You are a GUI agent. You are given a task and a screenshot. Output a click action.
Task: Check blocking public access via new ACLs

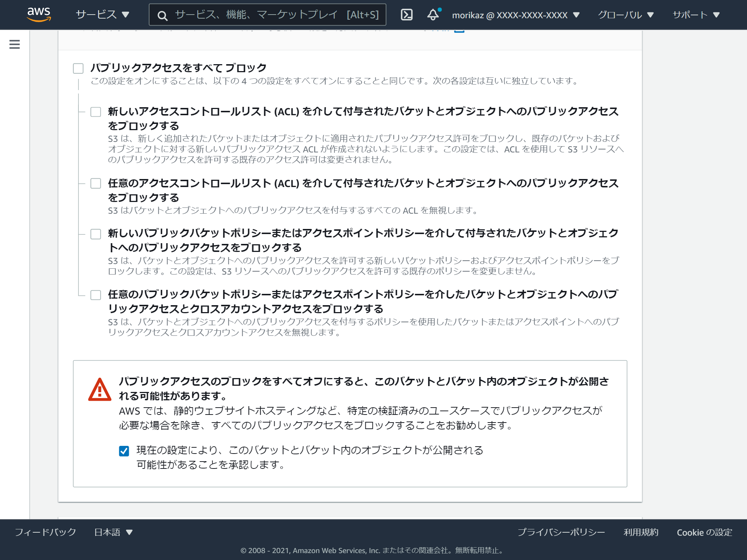pos(96,112)
